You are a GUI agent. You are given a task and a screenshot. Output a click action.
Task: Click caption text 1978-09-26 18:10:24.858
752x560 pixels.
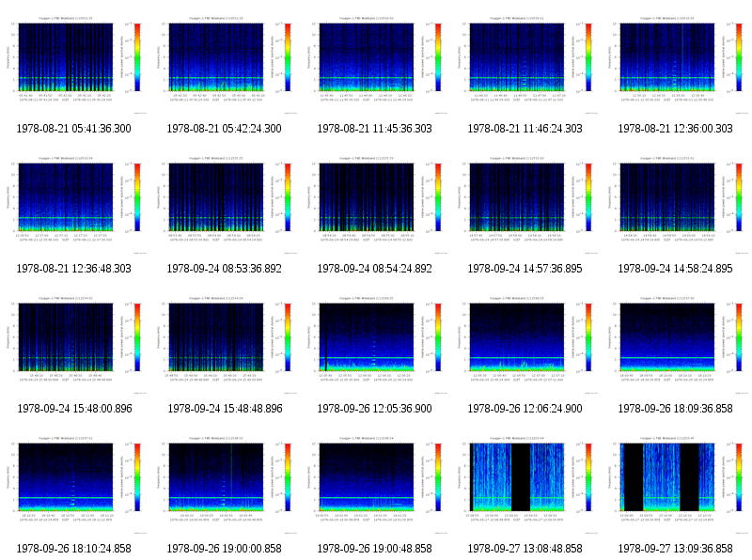click(x=74, y=549)
